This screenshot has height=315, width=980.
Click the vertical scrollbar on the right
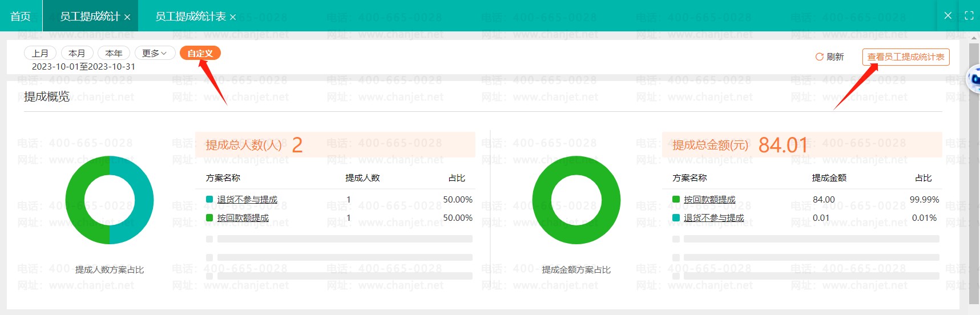(x=974, y=171)
